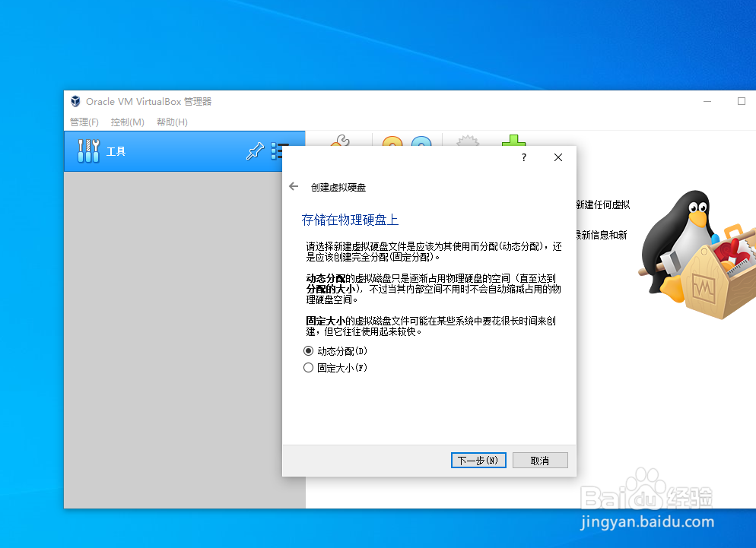
Task: Maximize the VirtualBox 管理器 window
Action: point(742,101)
